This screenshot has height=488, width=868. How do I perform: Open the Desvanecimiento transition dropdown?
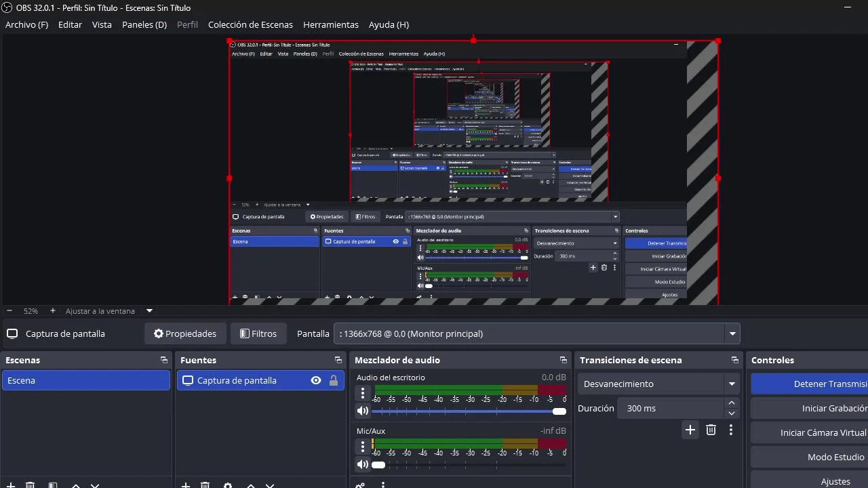[658, 384]
